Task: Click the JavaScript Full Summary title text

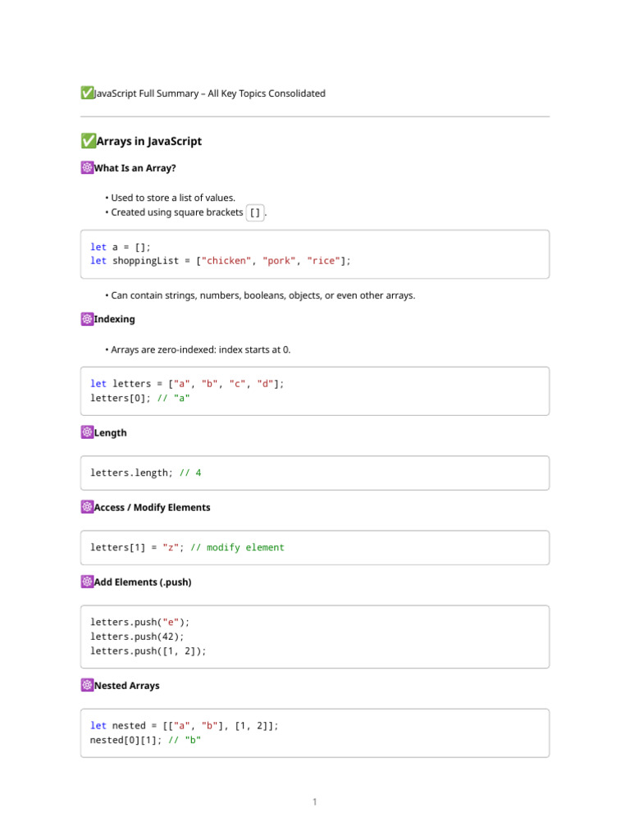Action: pyautogui.click(x=210, y=94)
